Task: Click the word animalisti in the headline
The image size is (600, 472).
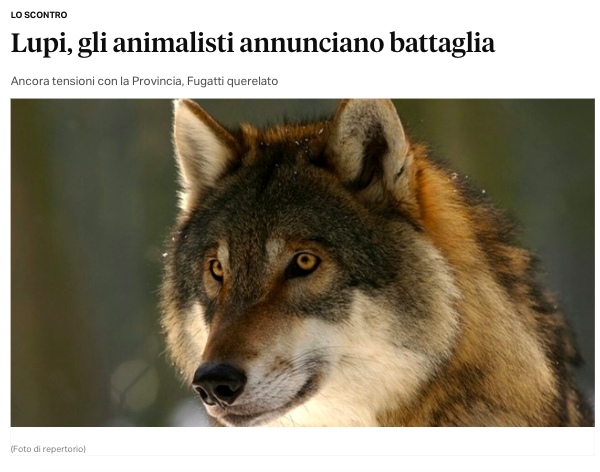Action: (x=173, y=42)
